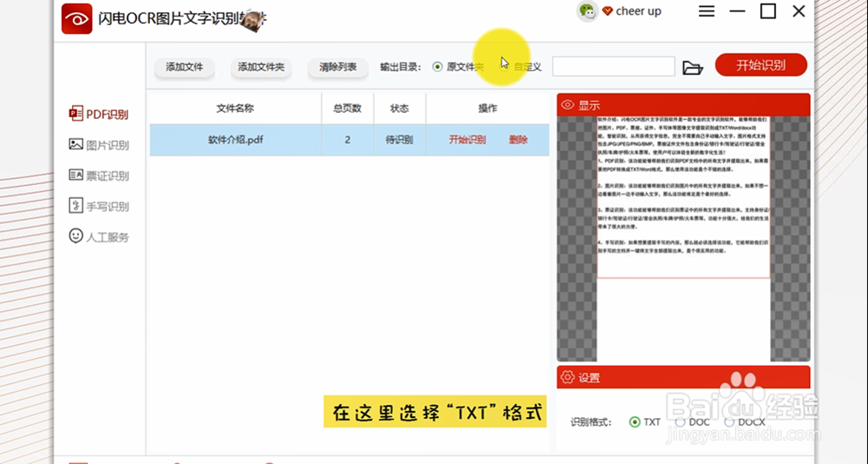Minimize the OCR window
This screenshot has height=464, width=868.
[x=737, y=11]
